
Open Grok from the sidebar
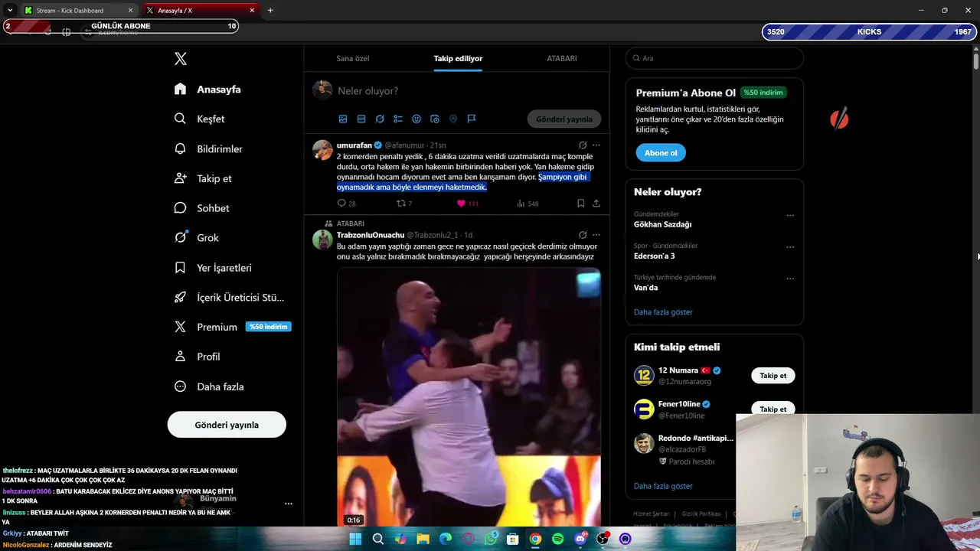[196, 238]
